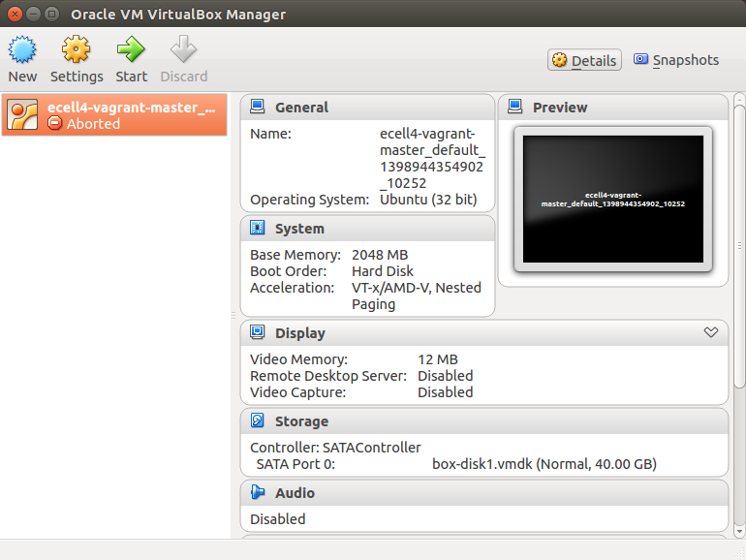Click the VT-x/AMD-V acceleration value
Viewport: 746px width, 560px height.
click(x=417, y=296)
